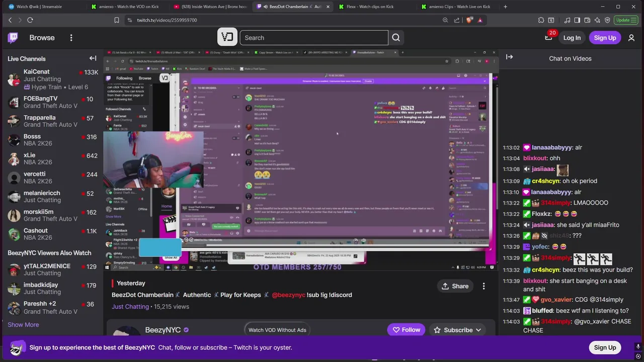Open a new browser tab
Screen dimensions: 644x362
[x=505, y=7]
